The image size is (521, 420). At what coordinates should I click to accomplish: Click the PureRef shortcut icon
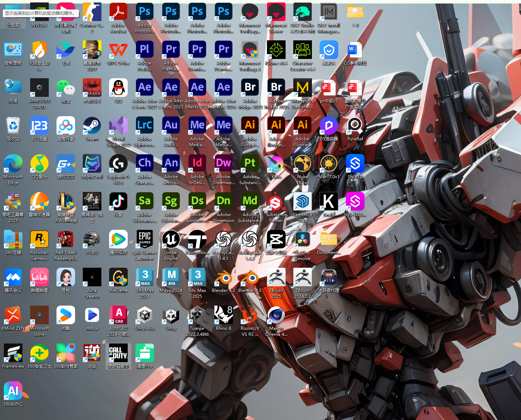pyautogui.click(x=355, y=129)
